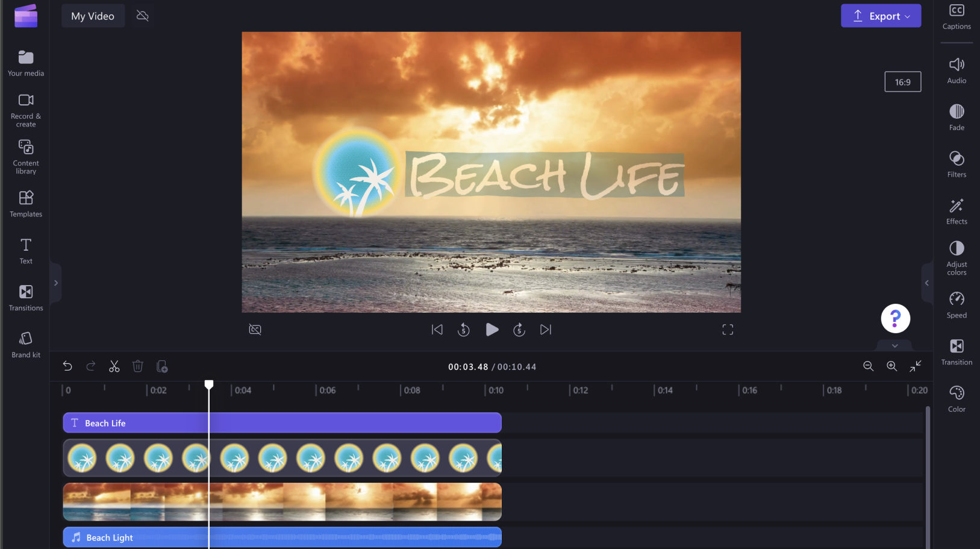Open the Brand kit panel

tap(26, 345)
